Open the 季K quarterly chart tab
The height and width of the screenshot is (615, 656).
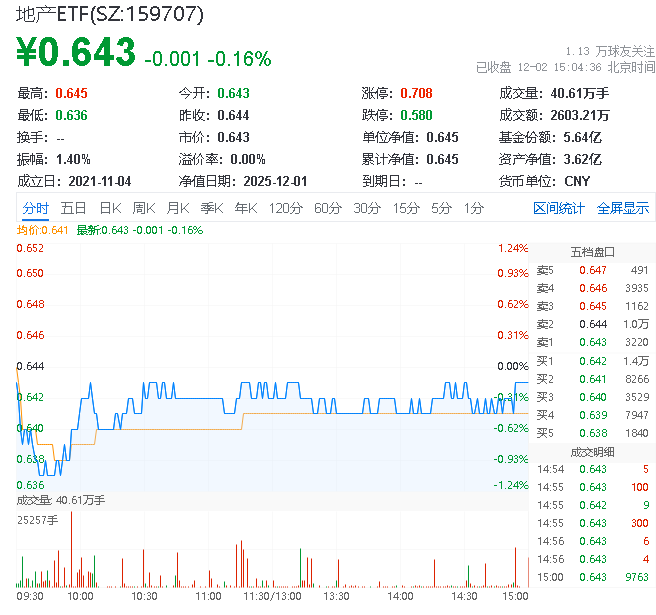point(211,208)
